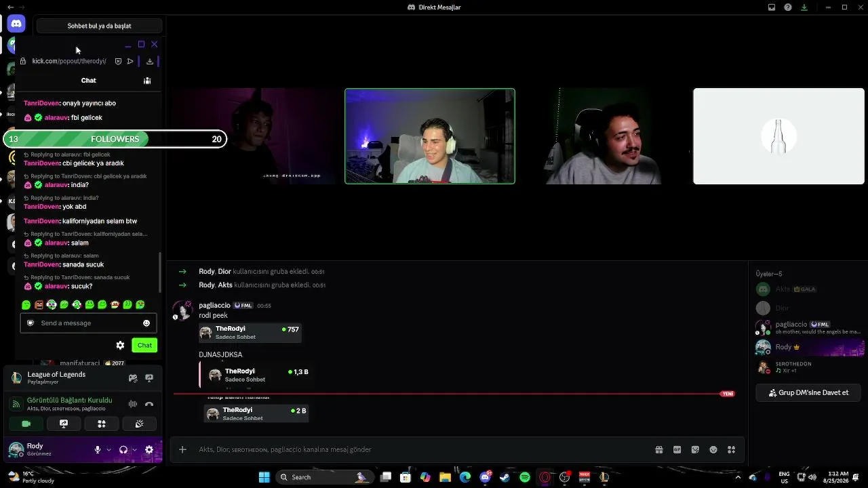Click pagliaccio username in chat message
This screenshot has height=488, width=868.
pyautogui.click(x=214, y=306)
